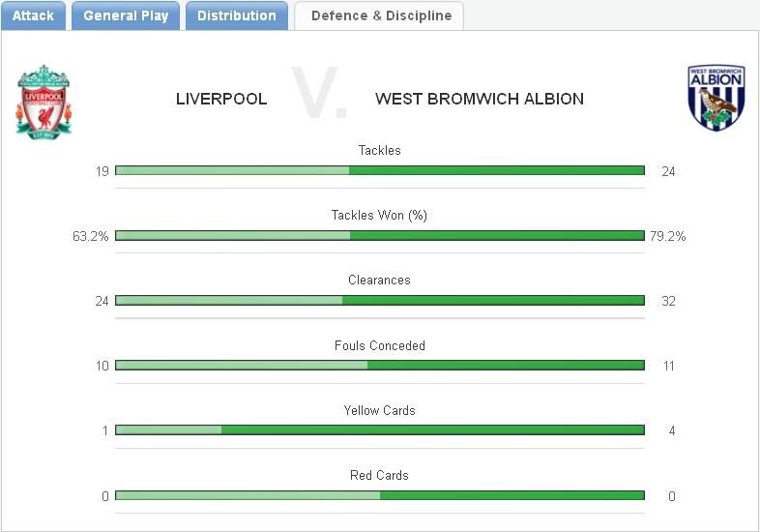Click the Fouls Conceded bar
Image resolution: width=760 pixels, height=532 pixels.
pyautogui.click(x=379, y=365)
